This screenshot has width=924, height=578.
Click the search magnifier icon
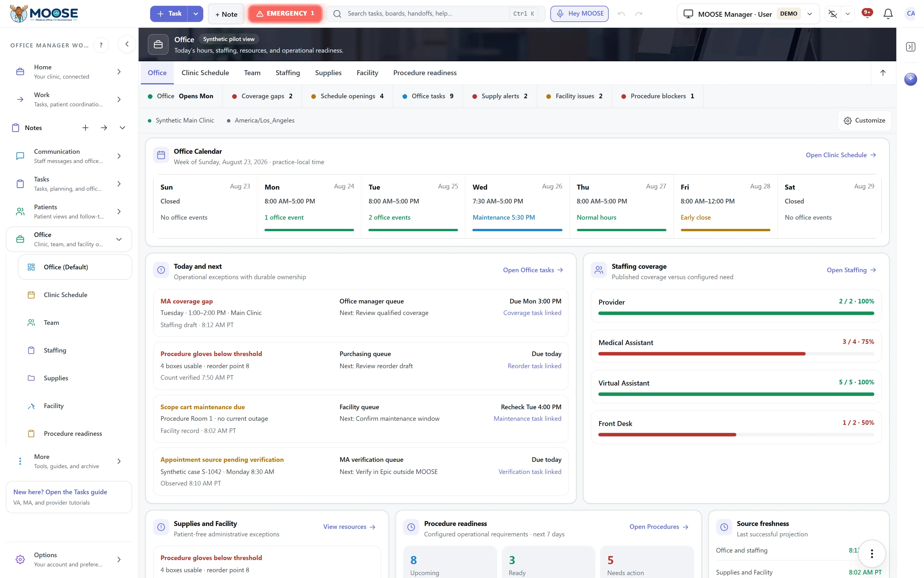click(337, 14)
